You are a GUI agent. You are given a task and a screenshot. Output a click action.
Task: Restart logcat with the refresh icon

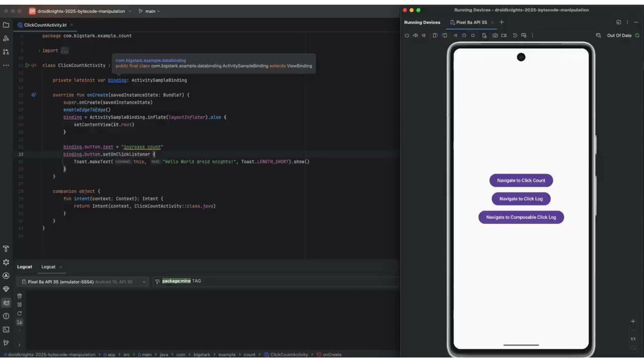19,313
